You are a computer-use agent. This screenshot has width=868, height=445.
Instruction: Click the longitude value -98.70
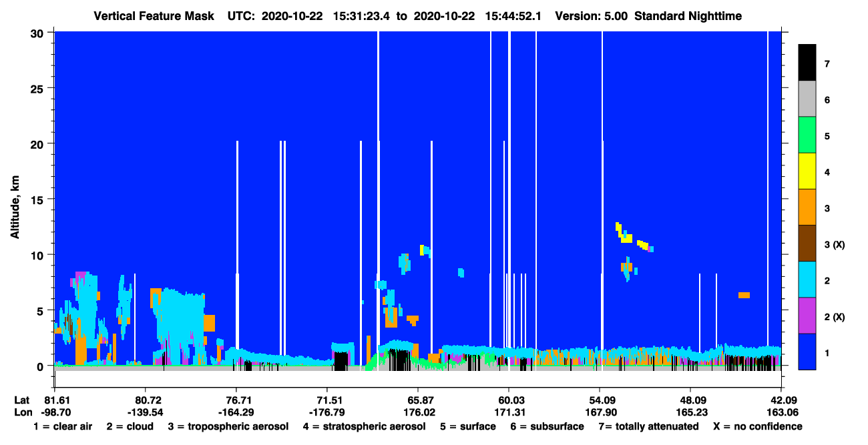click(55, 412)
